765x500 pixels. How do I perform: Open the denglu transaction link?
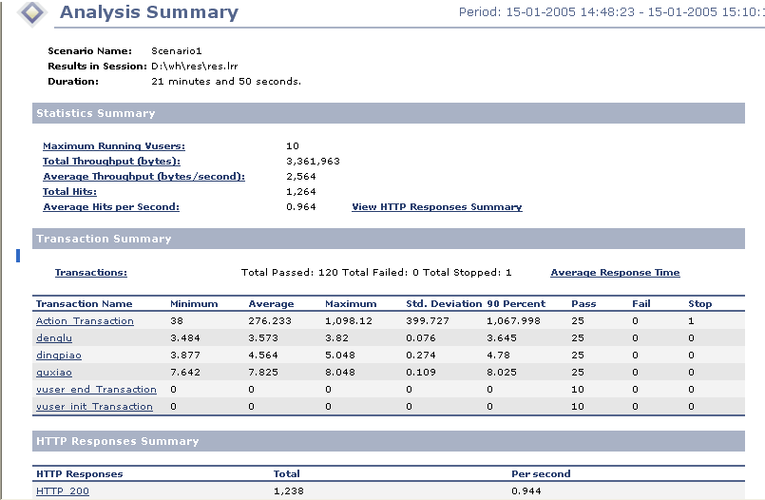coord(54,338)
